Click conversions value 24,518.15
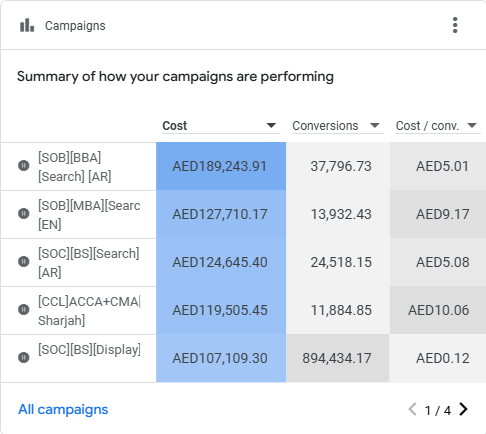Viewport: 486px width, 434px height. pyautogui.click(x=341, y=262)
